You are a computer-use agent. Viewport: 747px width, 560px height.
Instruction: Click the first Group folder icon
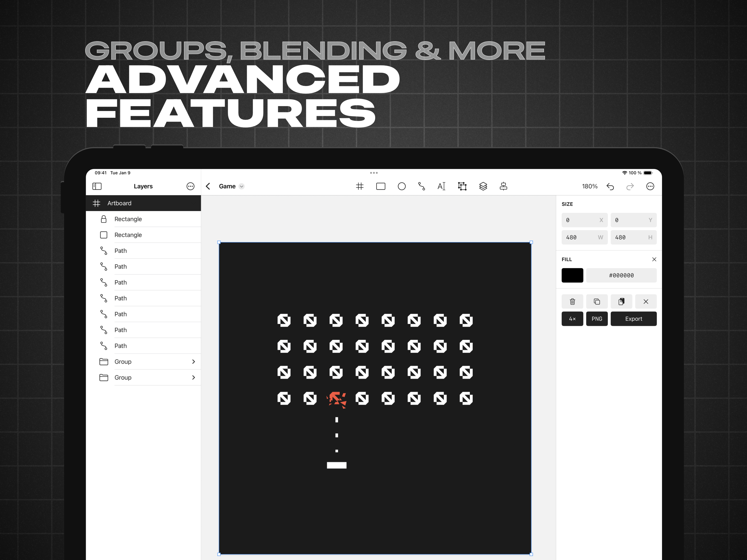click(x=104, y=361)
